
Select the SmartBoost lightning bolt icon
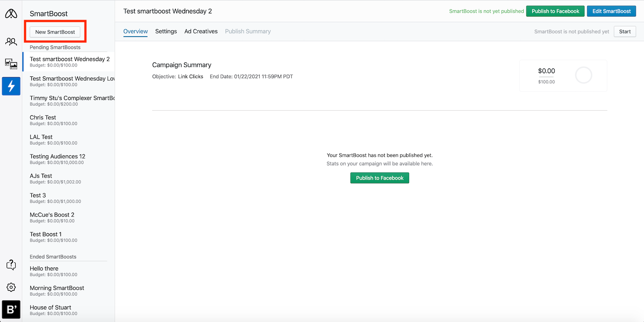(11, 86)
